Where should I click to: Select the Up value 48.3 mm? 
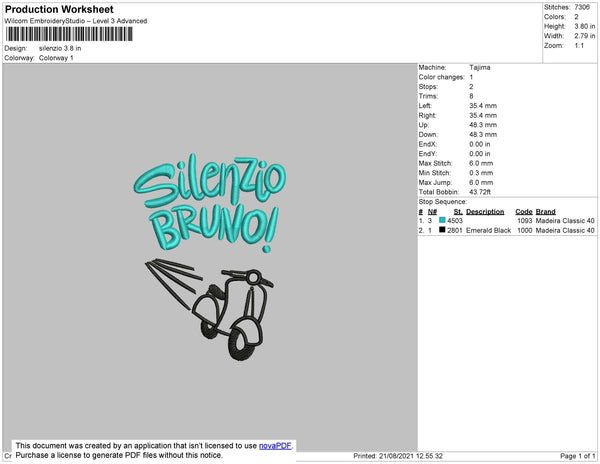click(x=483, y=125)
